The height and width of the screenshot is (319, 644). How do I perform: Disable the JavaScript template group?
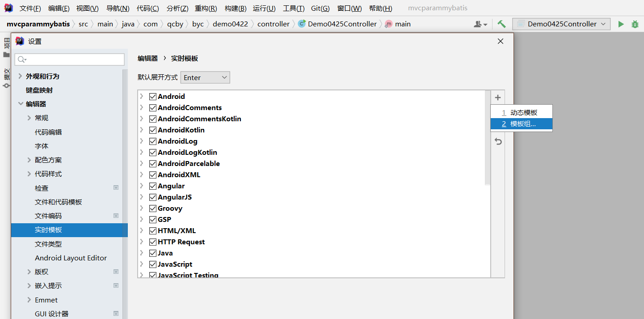pyautogui.click(x=153, y=264)
